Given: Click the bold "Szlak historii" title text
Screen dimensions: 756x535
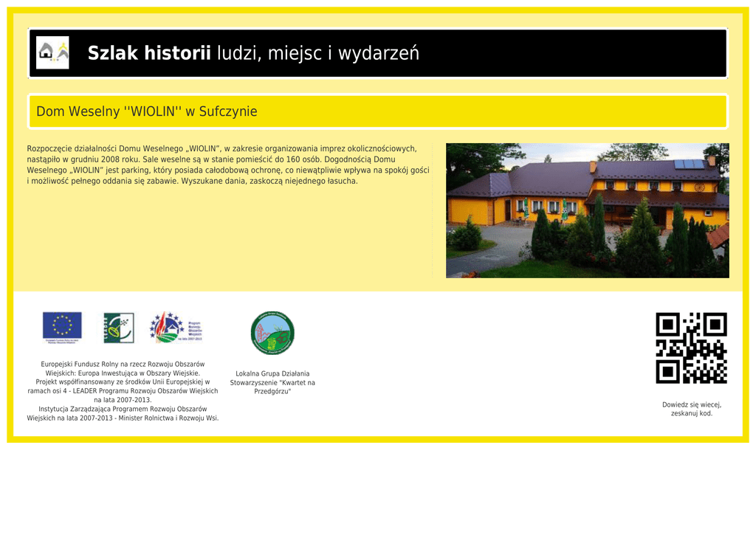Looking at the screenshot, I should 149,53.
